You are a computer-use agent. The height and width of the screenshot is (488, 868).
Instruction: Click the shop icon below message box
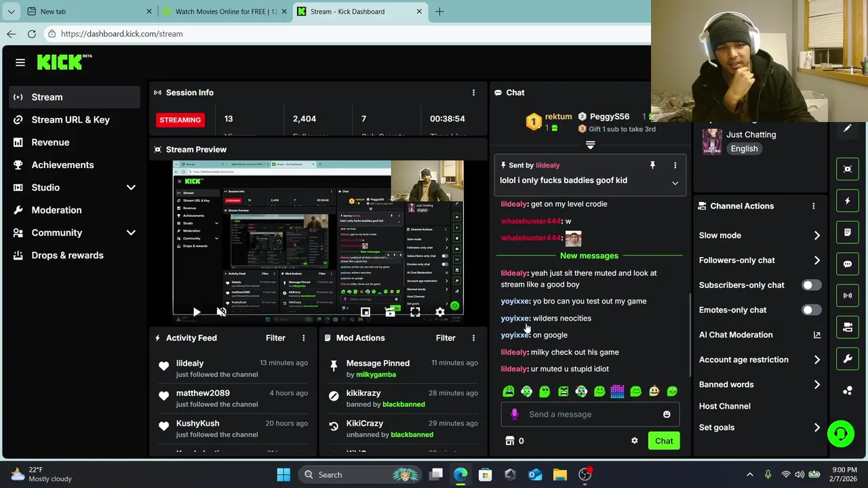(x=510, y=441)
